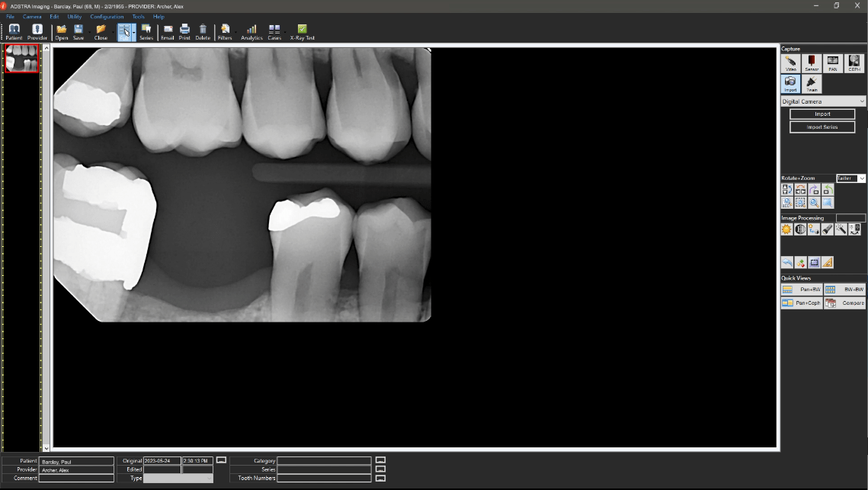Open the File menu
868x490 pixels.
[x=10, y=17]
